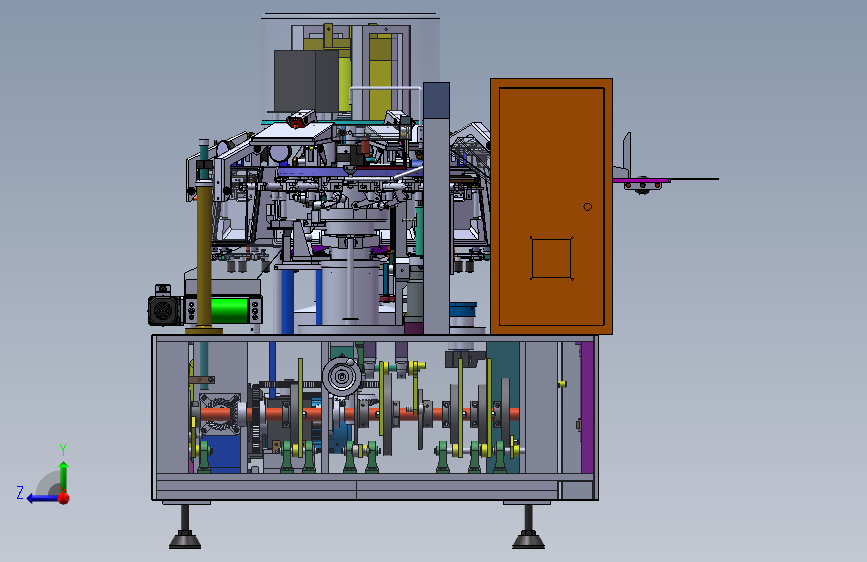
Task: Select the red-orange horizontal camshaft
Action: 359,414
